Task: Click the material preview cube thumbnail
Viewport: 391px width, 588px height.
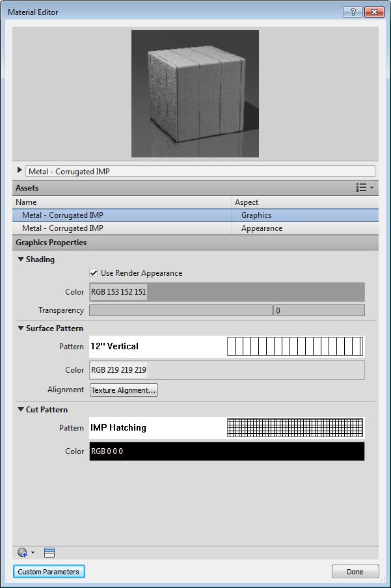Action: (x=195, y=94)
